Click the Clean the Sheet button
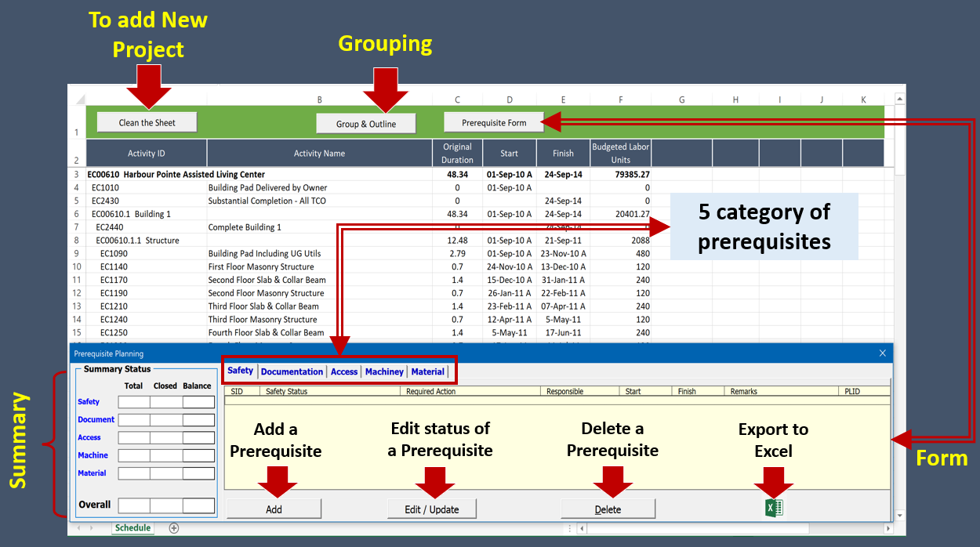Image resolution: width=980 pixels, height=547 pixels. [x=146, y=121]
